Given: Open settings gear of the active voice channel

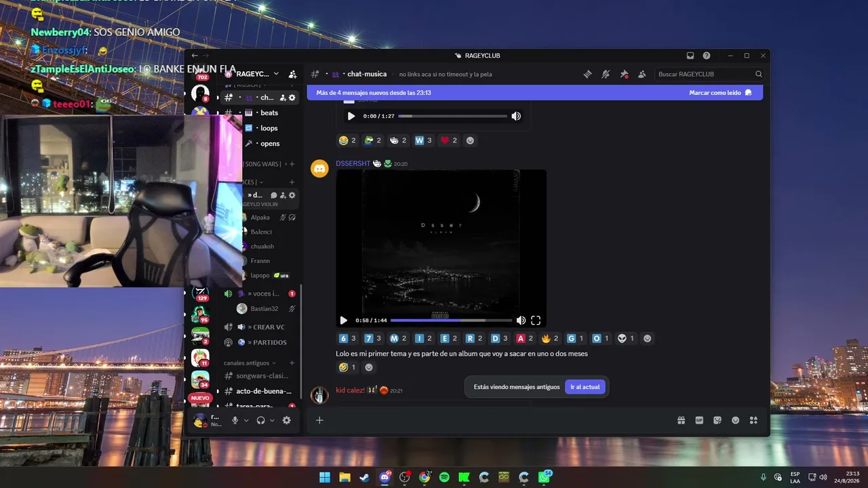Looking at the screenshot, I should (292, 195).
